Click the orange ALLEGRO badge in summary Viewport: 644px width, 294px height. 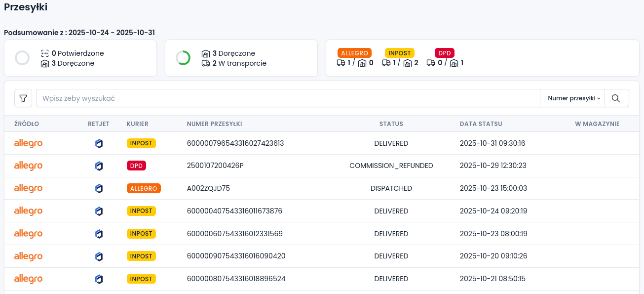354,53
